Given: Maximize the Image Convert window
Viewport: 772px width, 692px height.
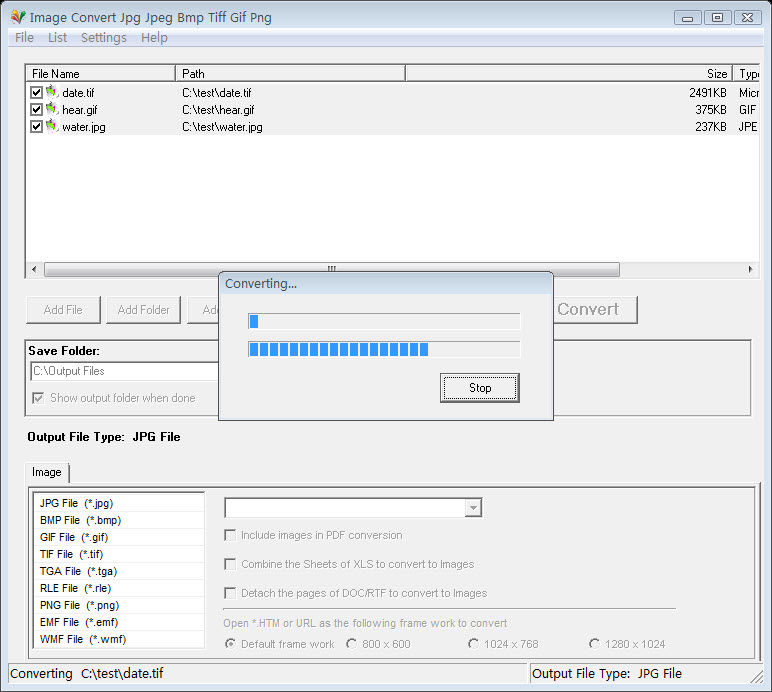Looking at the screenshot, I should coord(717,18).
